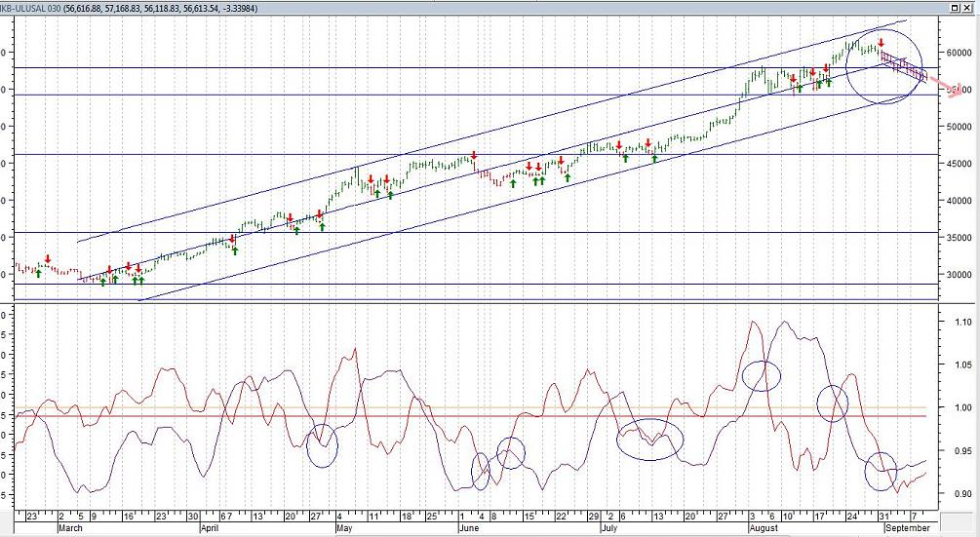Screen dimensions: 980x537
Task: Click the red sell arrow at the price peak
Action: click(881, 43)
